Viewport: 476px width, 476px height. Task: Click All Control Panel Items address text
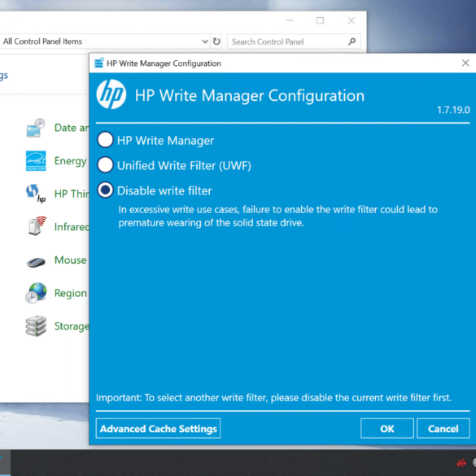click(x=42, y=41)
